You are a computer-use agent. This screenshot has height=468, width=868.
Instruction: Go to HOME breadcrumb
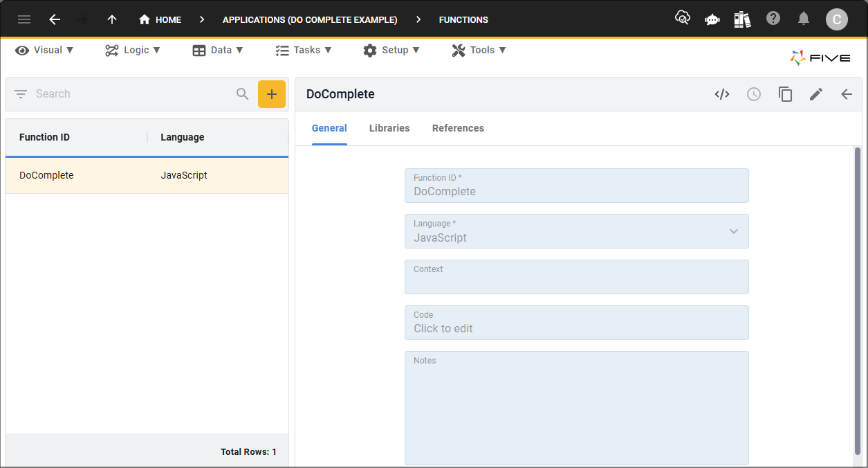[160, 19]
